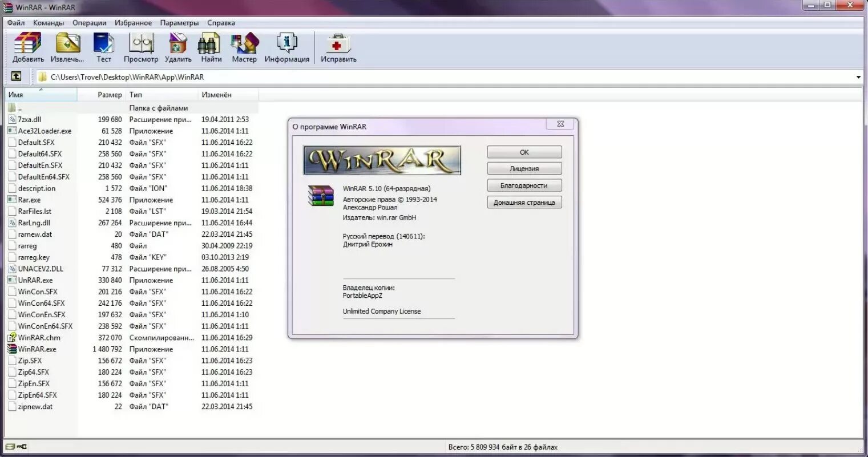Open the address bar path dropdown
Image resolution: width=868 pixels, height=457 pixels.
(858, 76)
